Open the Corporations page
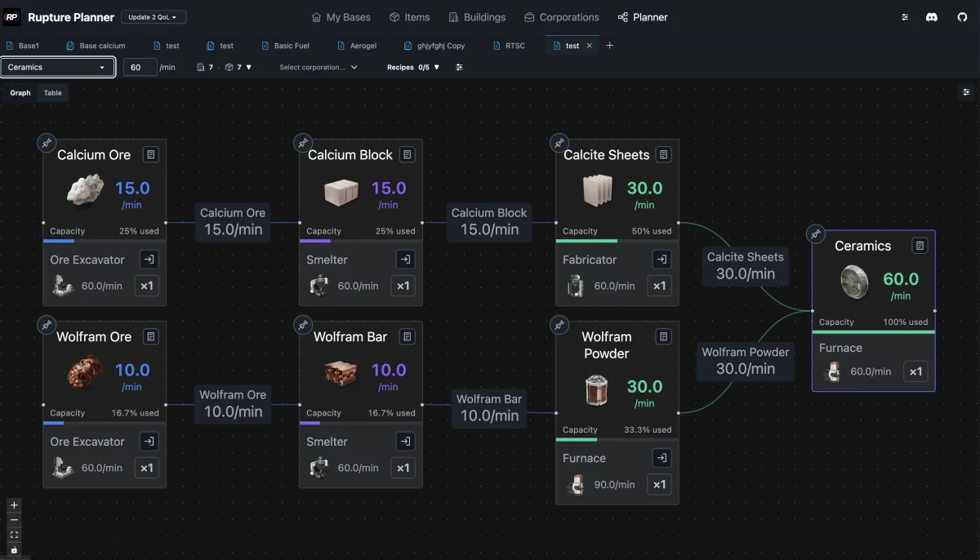 tap(562, 17)
